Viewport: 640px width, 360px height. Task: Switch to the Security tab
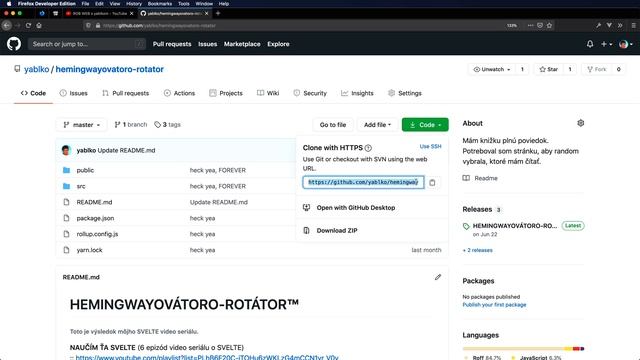coord(310,93)
